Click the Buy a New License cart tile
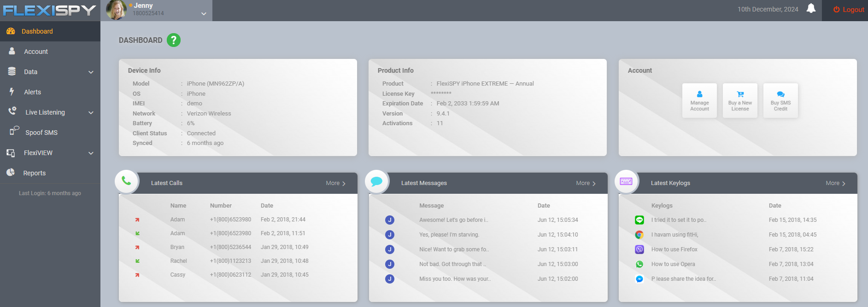 pyautogui.click(x=740, y=100)
